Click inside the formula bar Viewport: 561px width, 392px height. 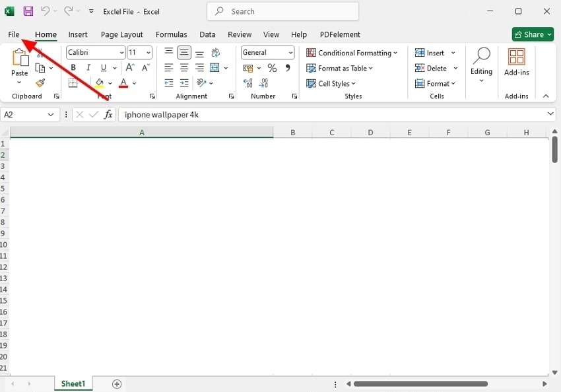pos(264,114)
